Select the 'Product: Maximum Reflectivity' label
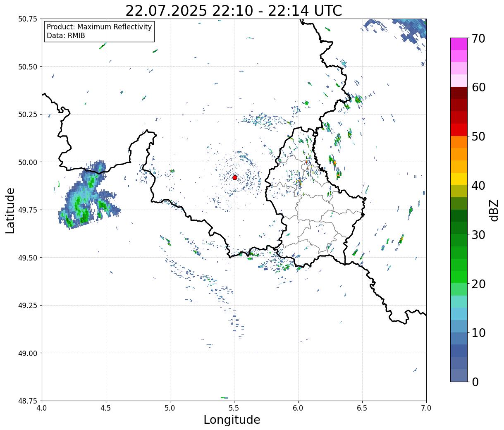This screenshot has height=430, width=504. point(99,27)
